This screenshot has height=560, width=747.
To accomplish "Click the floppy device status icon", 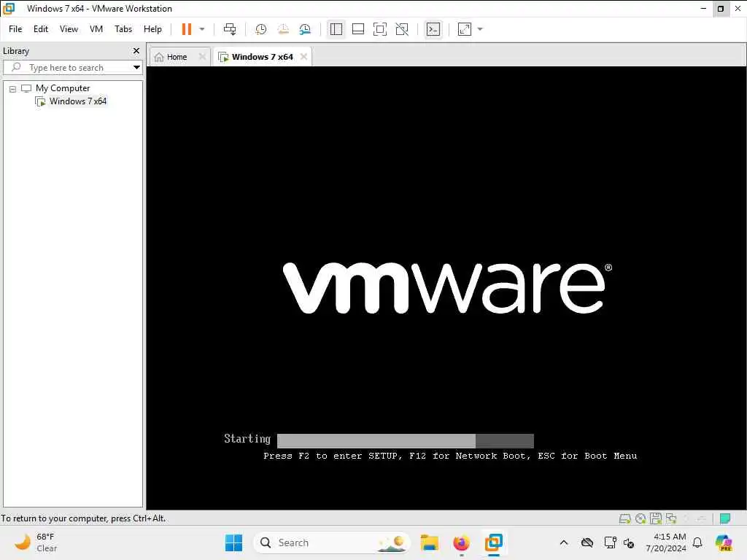I will coord(656,518).
